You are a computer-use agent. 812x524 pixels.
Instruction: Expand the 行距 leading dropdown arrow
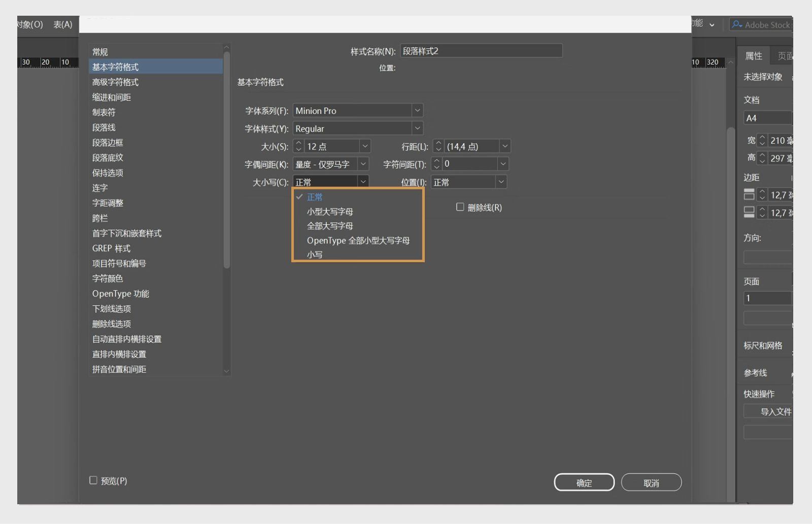(504, 147)
